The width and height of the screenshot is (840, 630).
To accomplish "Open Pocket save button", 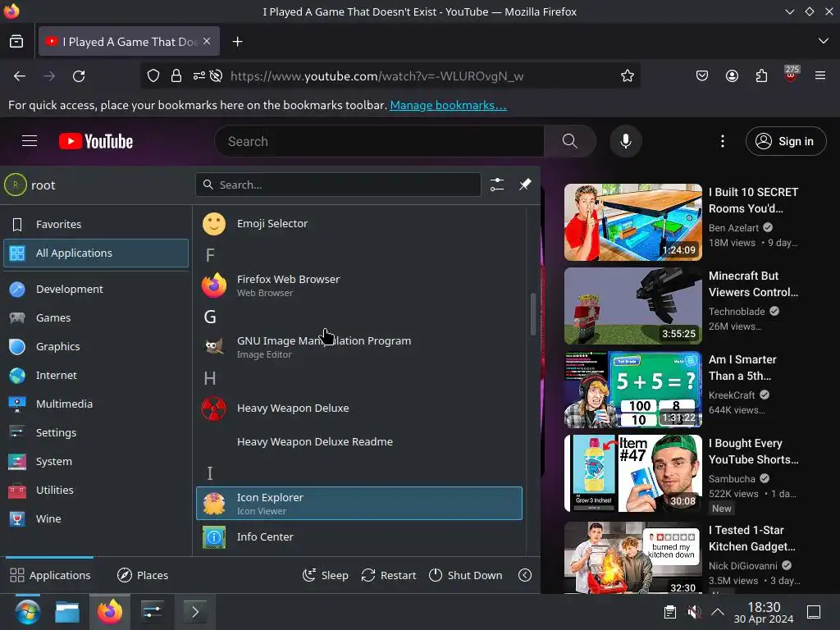I will tap(702, 76).
